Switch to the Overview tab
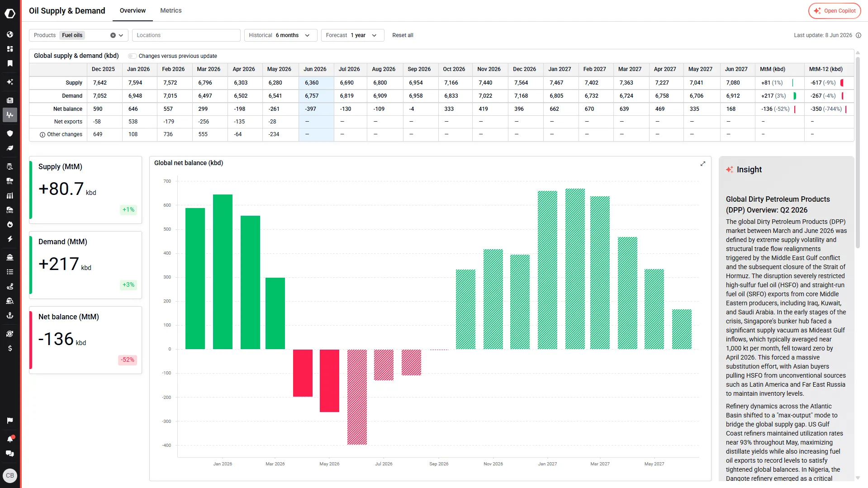The height and width of the screenshot is (488, 868). [x=133, y=10]
